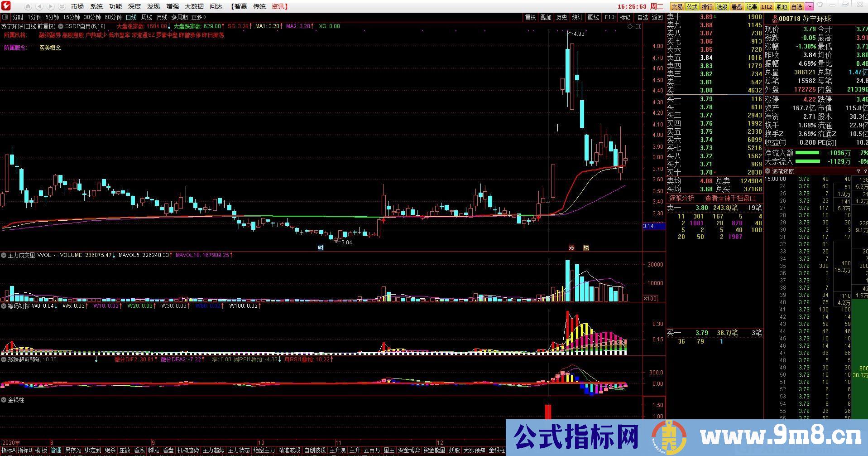Select the 主力状态 indicator tab

click(239, 450)
